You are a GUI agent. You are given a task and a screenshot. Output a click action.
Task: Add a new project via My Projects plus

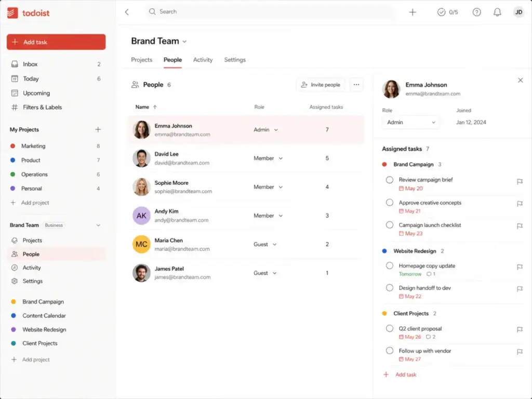(x=98, y=129)
